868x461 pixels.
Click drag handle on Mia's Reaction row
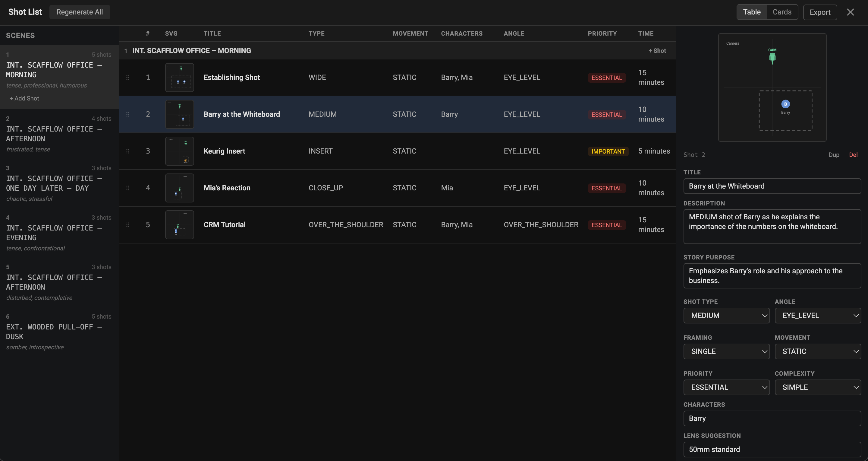click(128, 188)
